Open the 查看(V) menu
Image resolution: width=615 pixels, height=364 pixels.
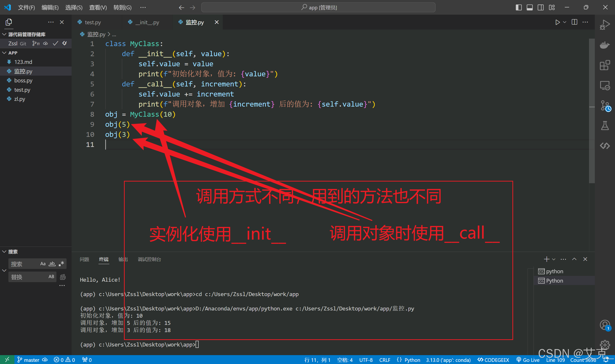98,8
